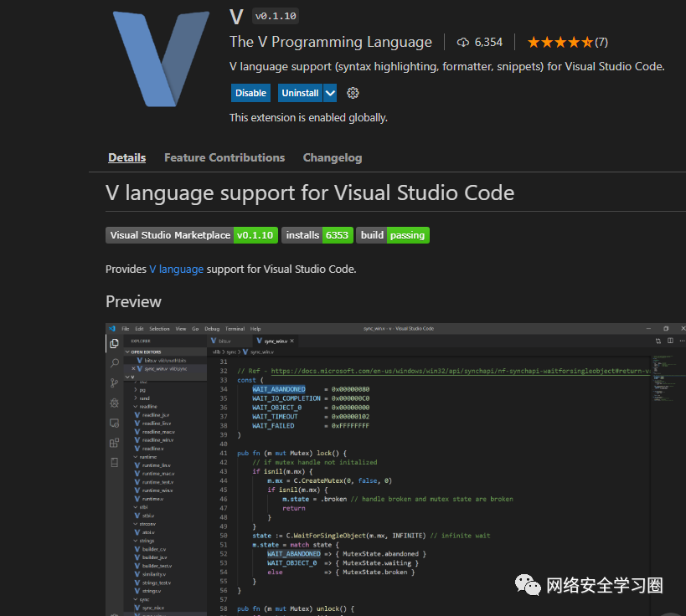The height and width of the screenshot is (616, 686).
Task: Click the 'This extension is enabled globally.' text
Action: click(308, 118)
